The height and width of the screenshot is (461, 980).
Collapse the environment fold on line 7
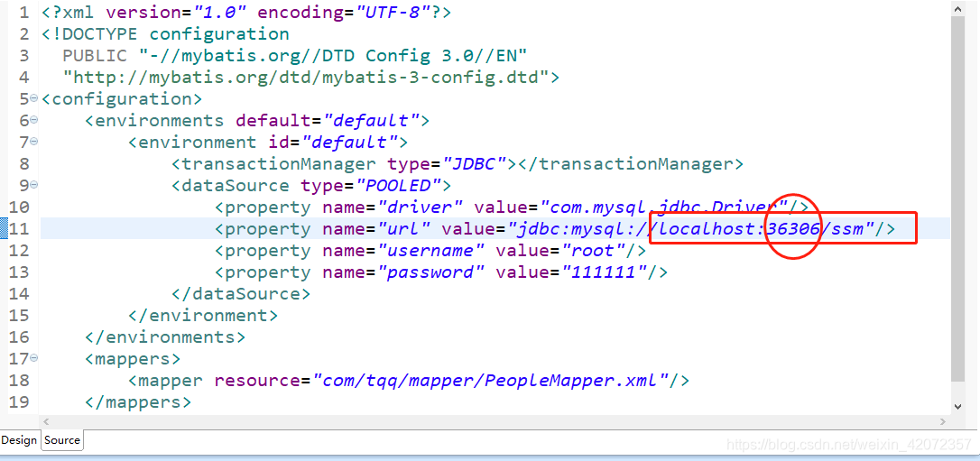[x=33, y=143]
